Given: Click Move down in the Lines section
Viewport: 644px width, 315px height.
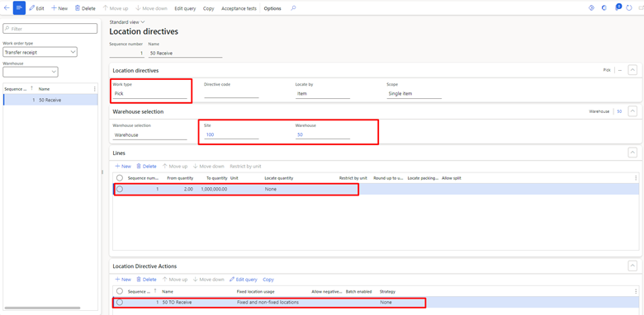Looking at the screenshot, I should click(x=208, y=166).
